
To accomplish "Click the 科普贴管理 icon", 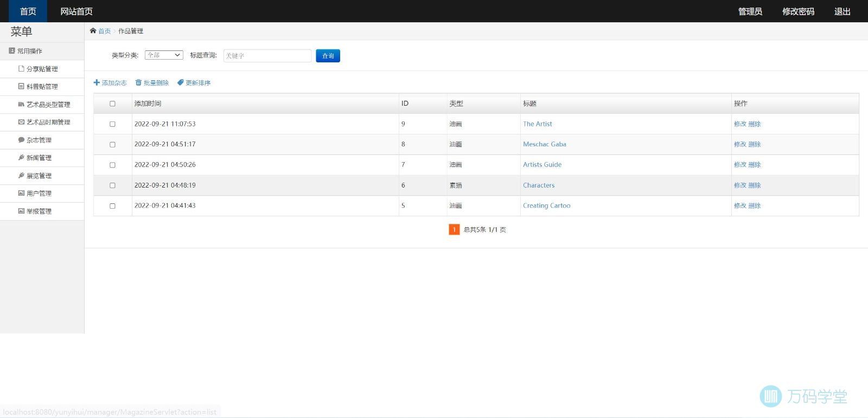I will coord(21,86).
